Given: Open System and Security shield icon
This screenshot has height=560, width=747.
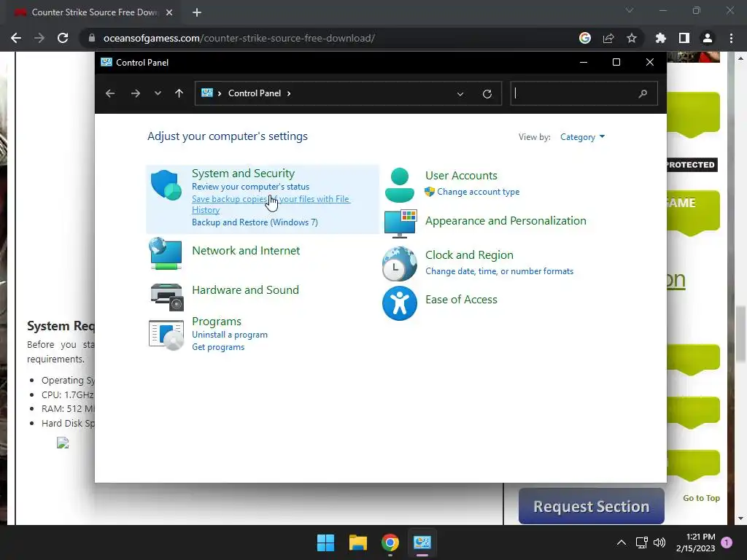Looking at the screenshot, I should [x=166, y=184].
